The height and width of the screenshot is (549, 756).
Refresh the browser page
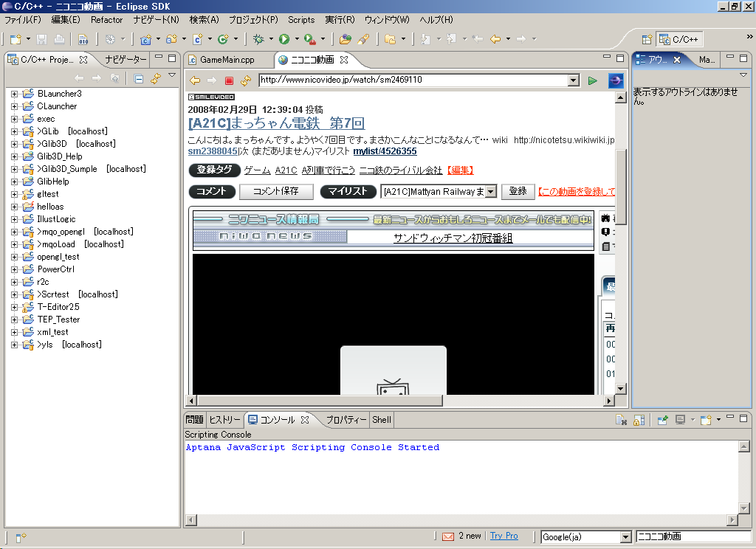(x=246, y=80)
